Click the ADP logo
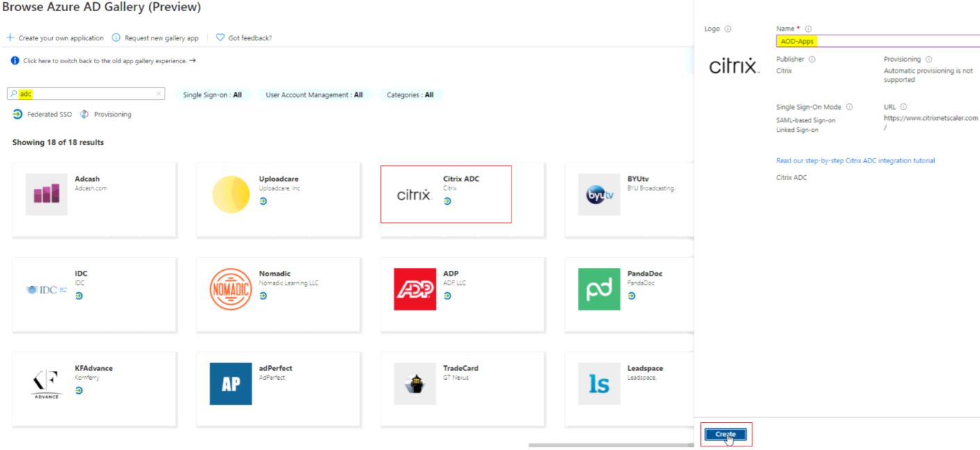Image resolution: width=980 pixels, height=450 pixels. (x=415, y=289)
